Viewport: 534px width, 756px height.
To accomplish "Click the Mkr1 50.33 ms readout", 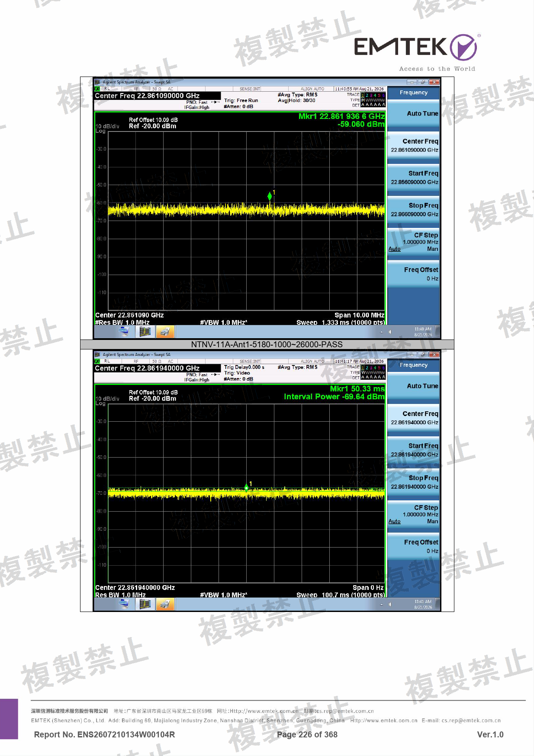I will pos(357,388).
